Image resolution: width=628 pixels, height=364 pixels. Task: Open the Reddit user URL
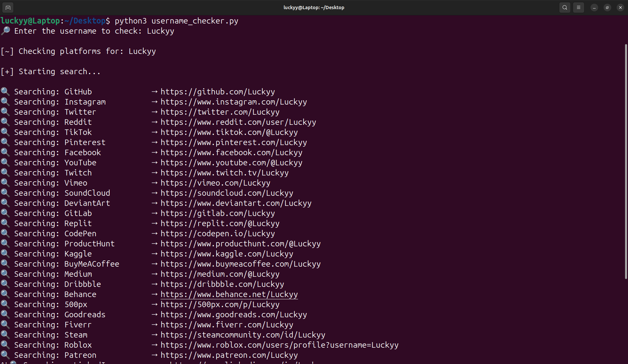(x=238, y=122)
